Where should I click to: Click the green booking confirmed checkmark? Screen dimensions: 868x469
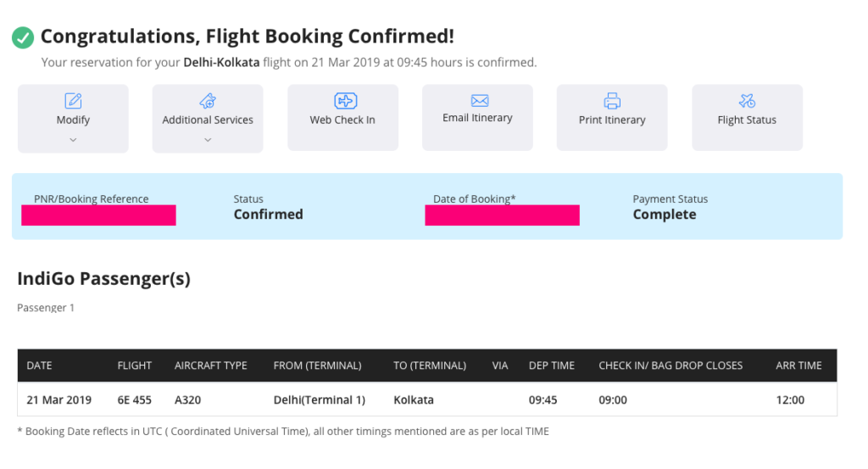click(x=23, y=37)
